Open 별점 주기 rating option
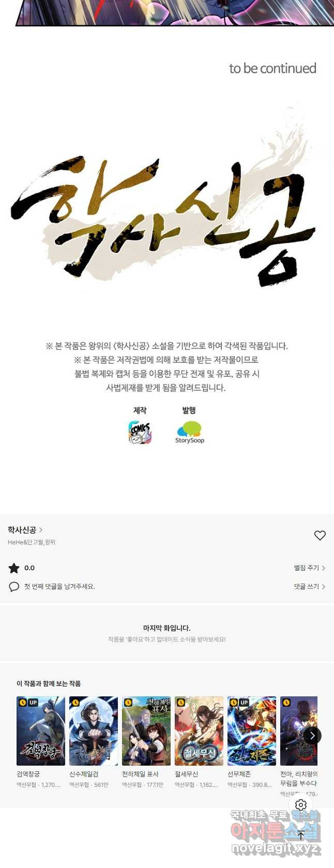334x868 pixels. coord(310,568)
